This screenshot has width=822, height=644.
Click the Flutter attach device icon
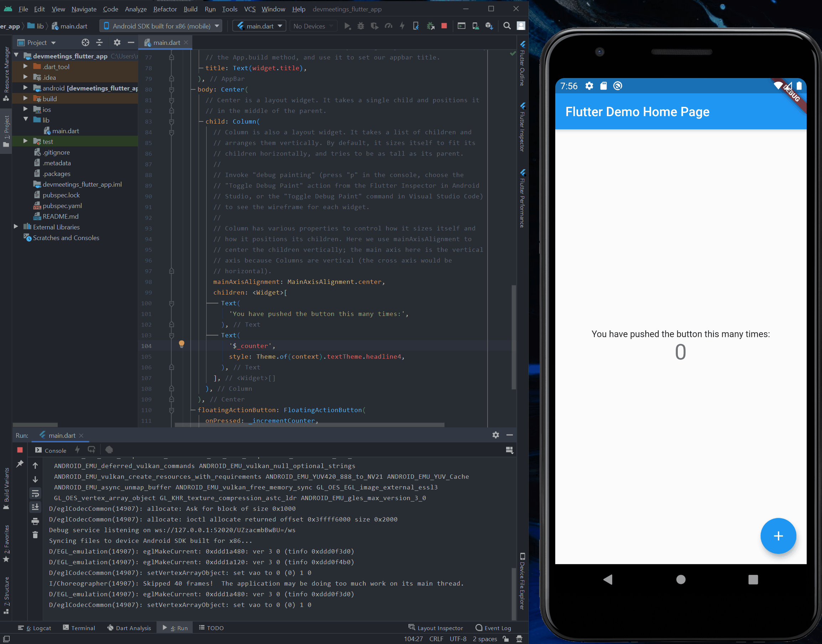pos(416,26)
